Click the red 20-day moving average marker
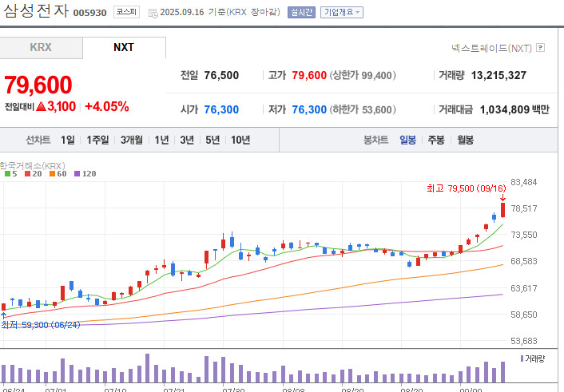 pos(27,174)
